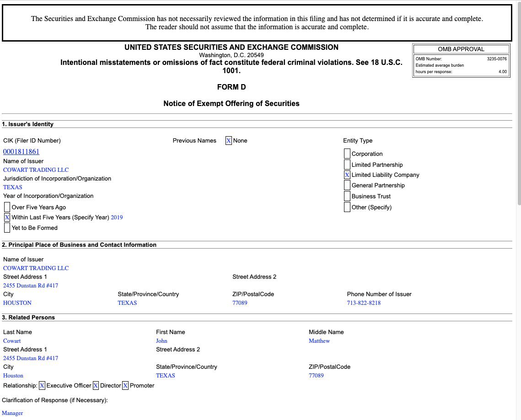Check the Limited Partnership box

tap(347, 165)
